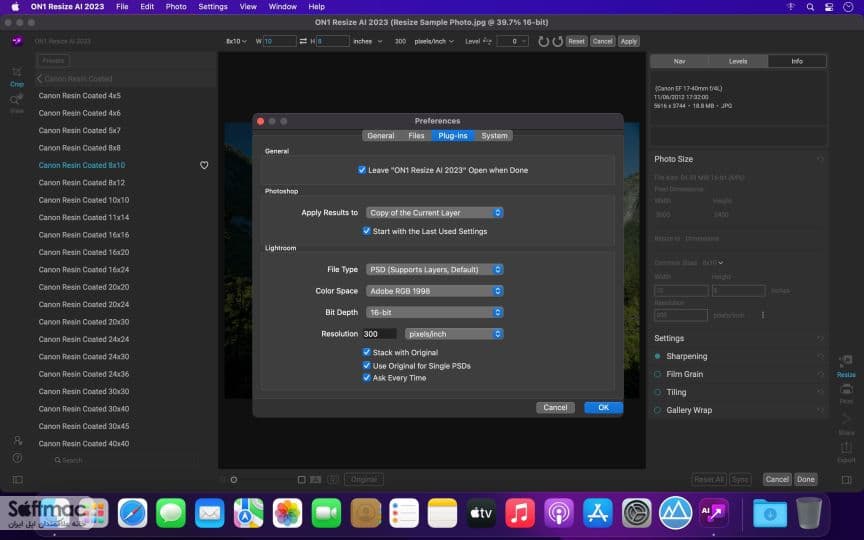Open the Bit Depth dropdown

434,312
